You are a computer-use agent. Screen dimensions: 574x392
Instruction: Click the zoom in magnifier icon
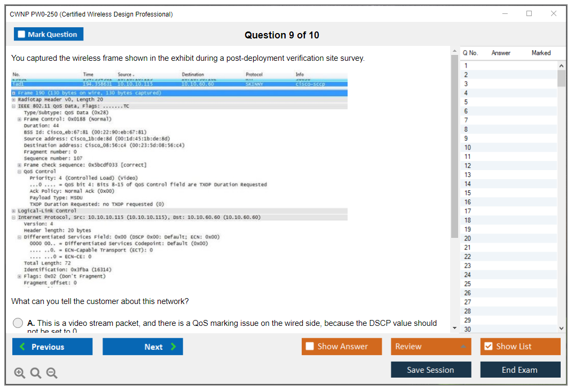coord(20,373)
